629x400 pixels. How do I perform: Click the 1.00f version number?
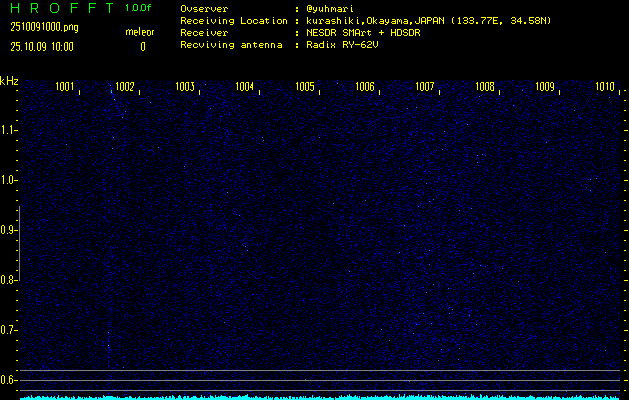coord(139,8)
